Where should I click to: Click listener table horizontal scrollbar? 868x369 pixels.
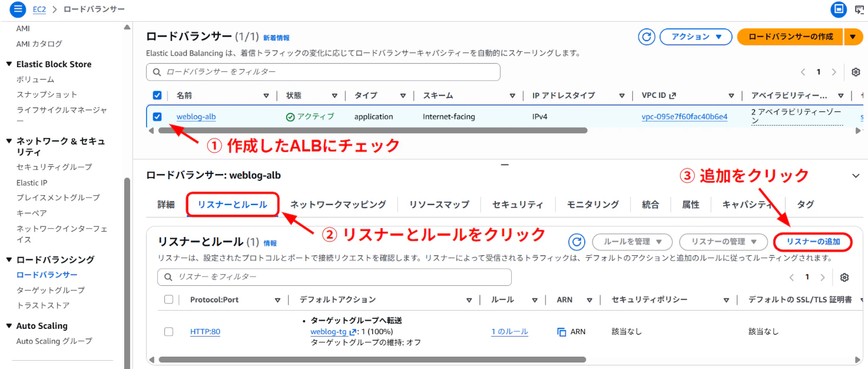372,360
